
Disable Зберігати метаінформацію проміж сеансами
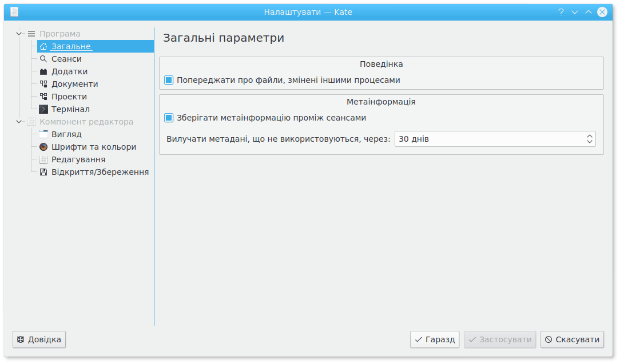pos(169,118)
